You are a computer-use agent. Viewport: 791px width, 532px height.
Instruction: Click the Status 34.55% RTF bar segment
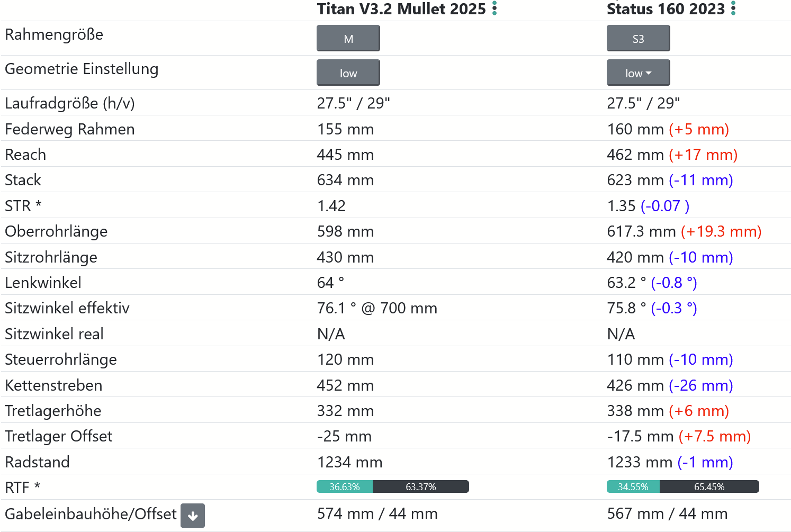(x=633, y=487)
